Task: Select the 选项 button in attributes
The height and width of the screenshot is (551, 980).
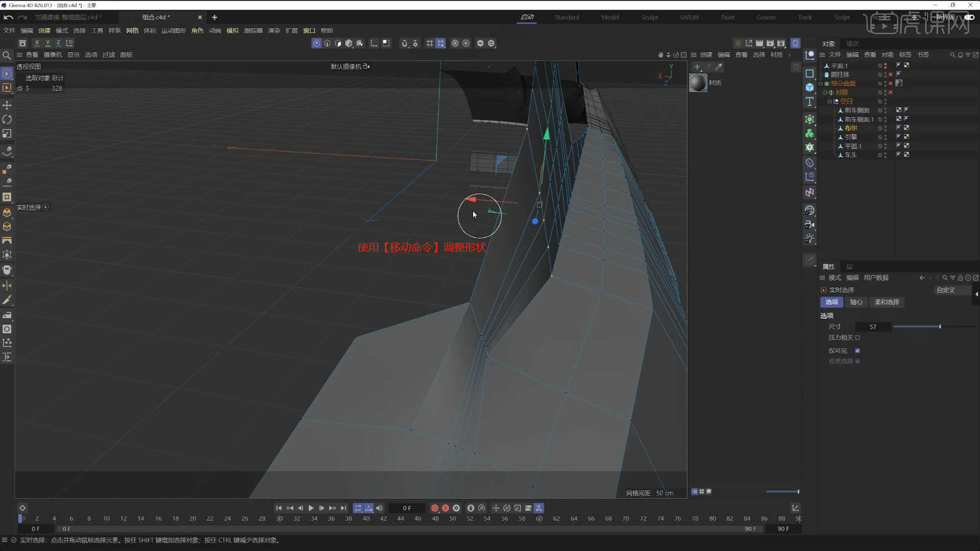Action: [x=831, y=303]
